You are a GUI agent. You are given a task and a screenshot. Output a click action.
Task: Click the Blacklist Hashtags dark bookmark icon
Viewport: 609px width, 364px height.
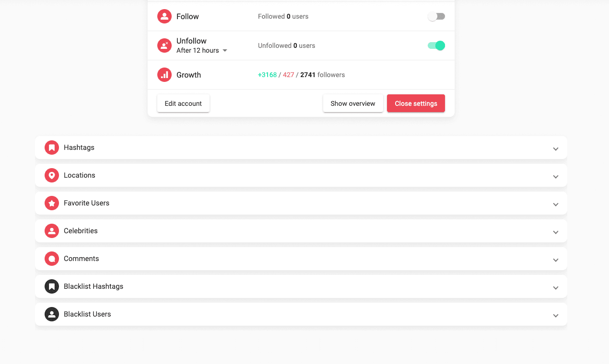point(52,286)
